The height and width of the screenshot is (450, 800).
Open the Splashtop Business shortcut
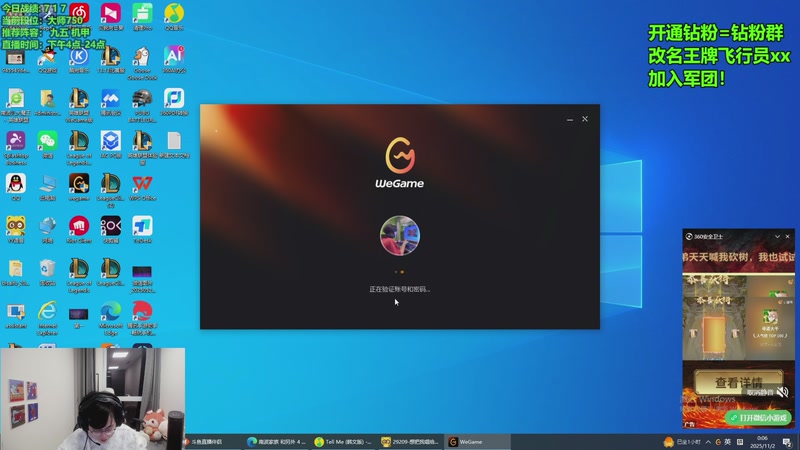16,141
